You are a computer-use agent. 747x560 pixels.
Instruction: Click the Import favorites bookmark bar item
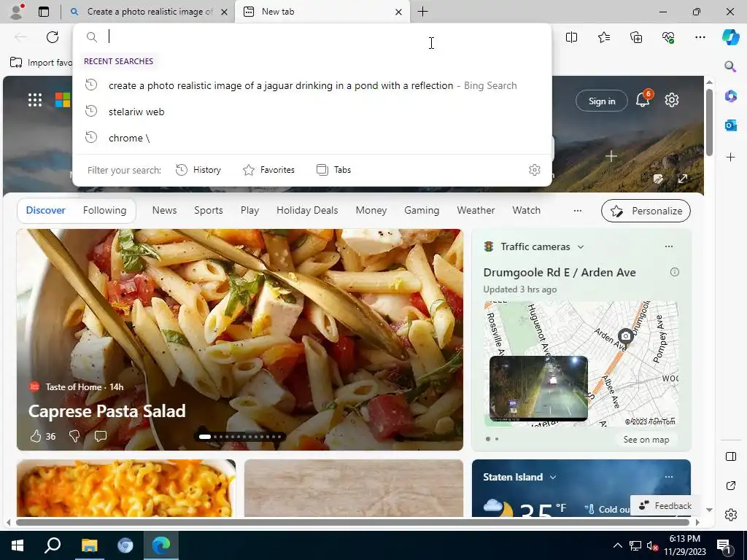pos(41,63)
